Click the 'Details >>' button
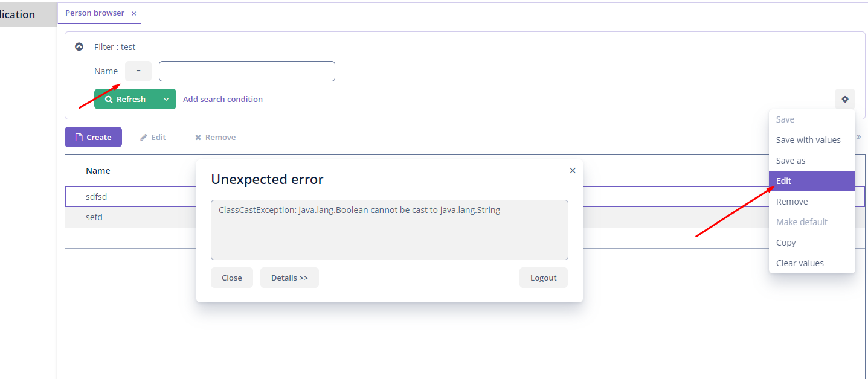This screenshot has width=868, height=379. (289, 278)
